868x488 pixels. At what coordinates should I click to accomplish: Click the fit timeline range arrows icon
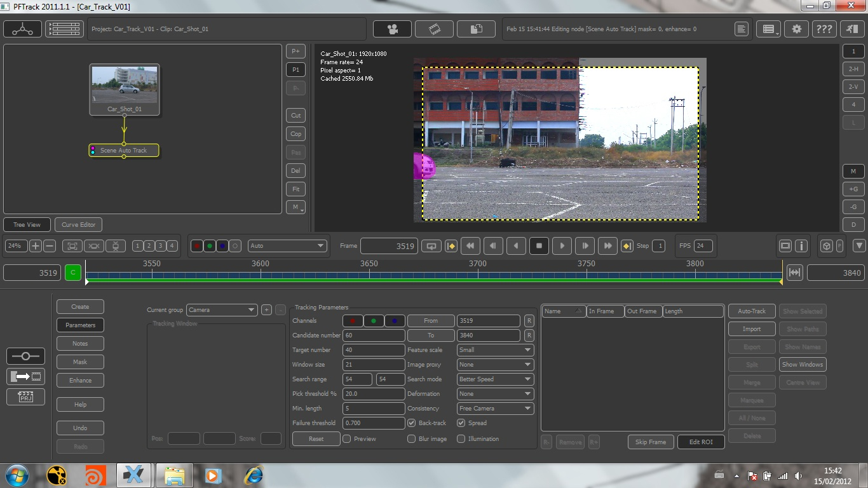pyautogui.click(x=794, y=273)
